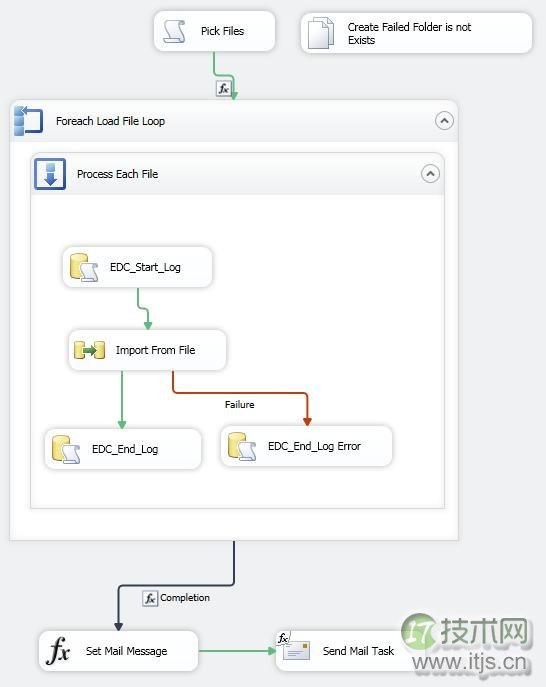Screen dimensions: 546x687
Task: Click the Import From File data flow icon
Action: click(89, 350)
